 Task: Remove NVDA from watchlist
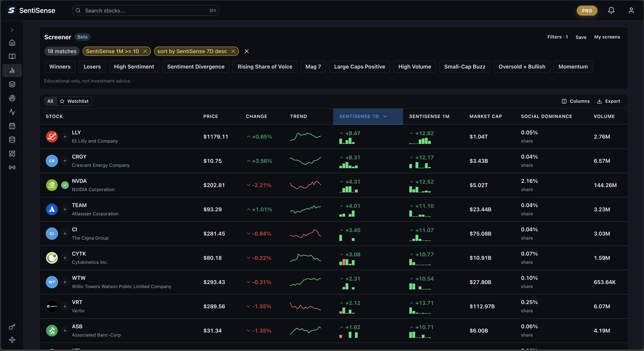pyautogui.click(x=65, y=185)
